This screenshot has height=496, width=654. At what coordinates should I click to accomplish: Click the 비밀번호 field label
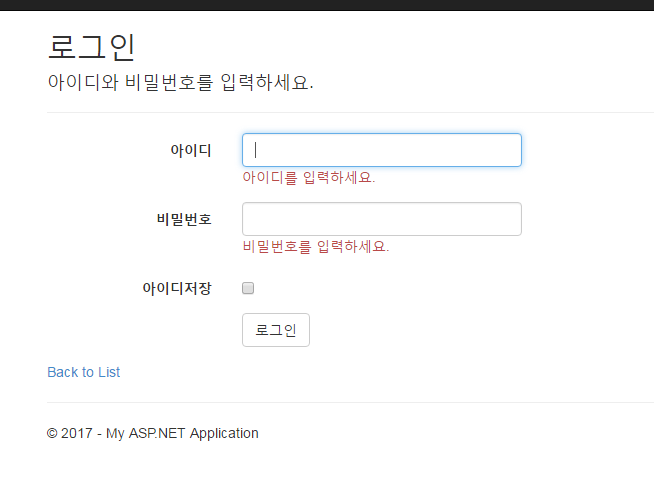click(184, 219)
